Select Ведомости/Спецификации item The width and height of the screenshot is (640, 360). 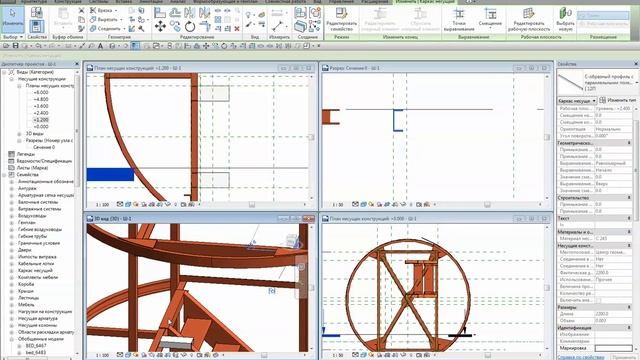click(x=44, y=161)
